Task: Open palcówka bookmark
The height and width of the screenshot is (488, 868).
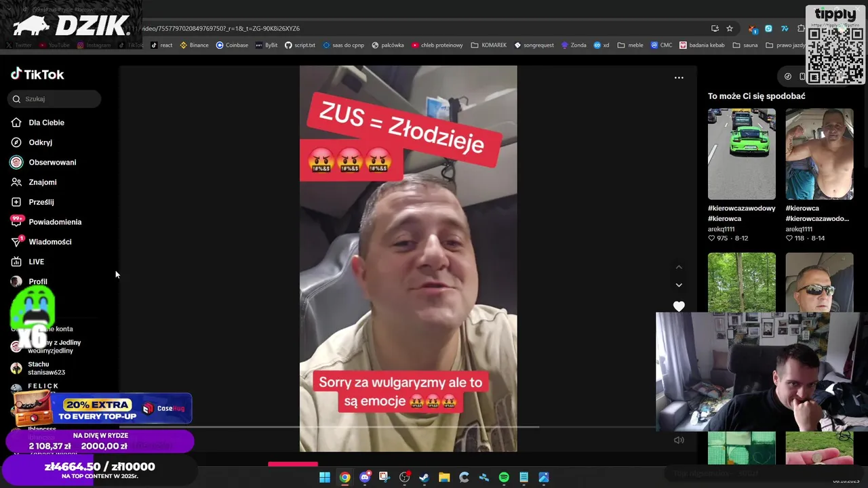Action: coord(387,45)
